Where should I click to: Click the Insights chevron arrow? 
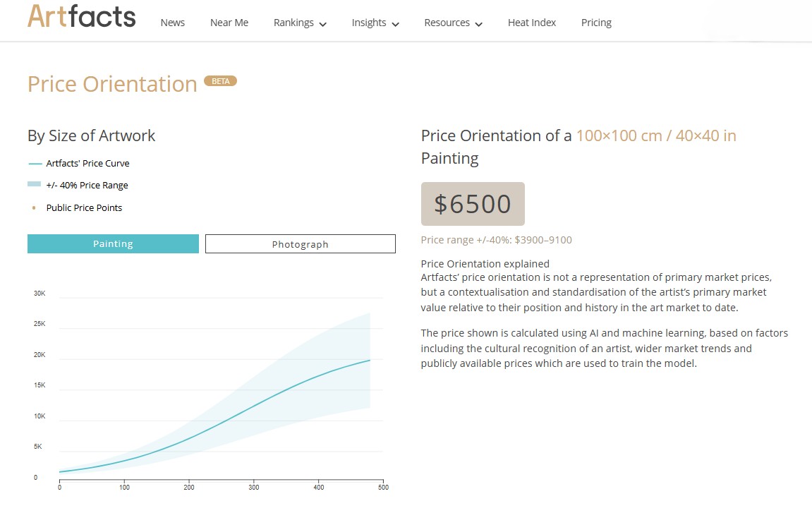[x=395, y=24]
